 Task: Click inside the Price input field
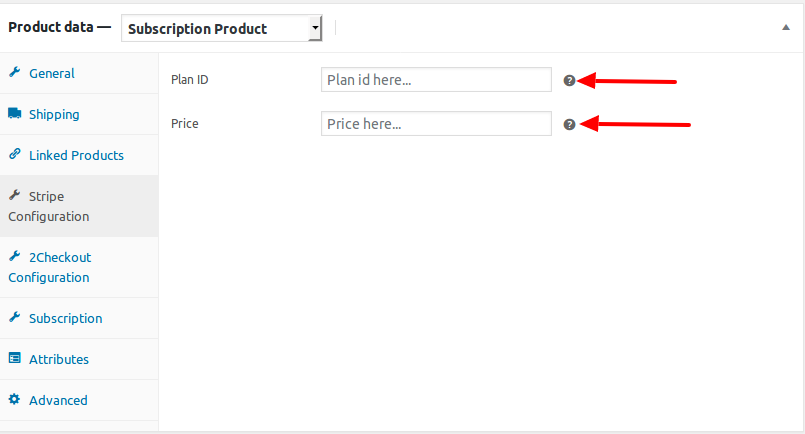436,124
